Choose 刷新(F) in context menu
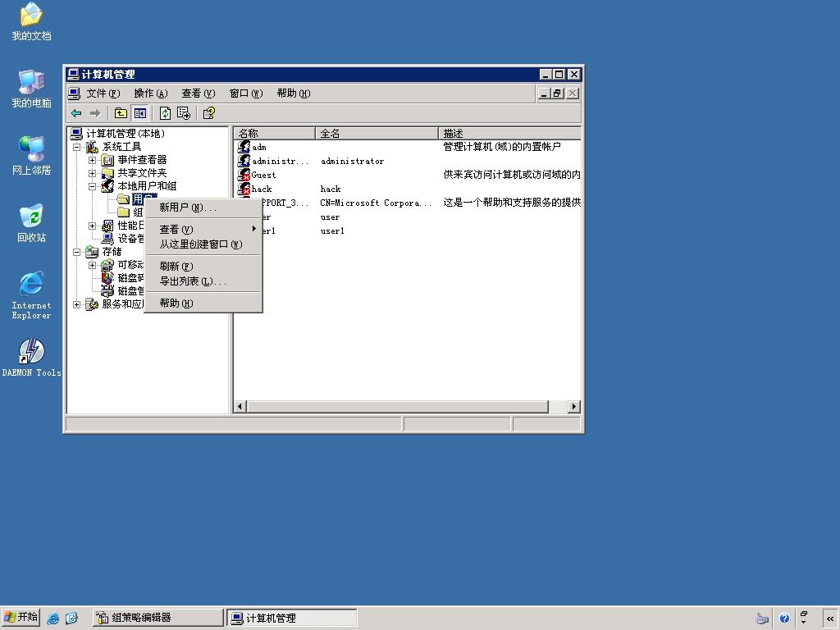The height and width of the screenshot is (630, 840). 203,266
